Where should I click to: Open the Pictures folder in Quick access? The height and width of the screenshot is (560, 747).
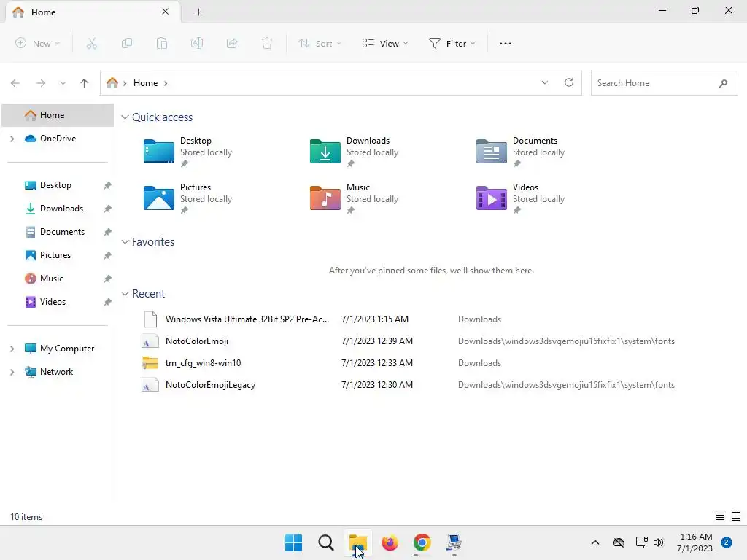click(187, 198)
